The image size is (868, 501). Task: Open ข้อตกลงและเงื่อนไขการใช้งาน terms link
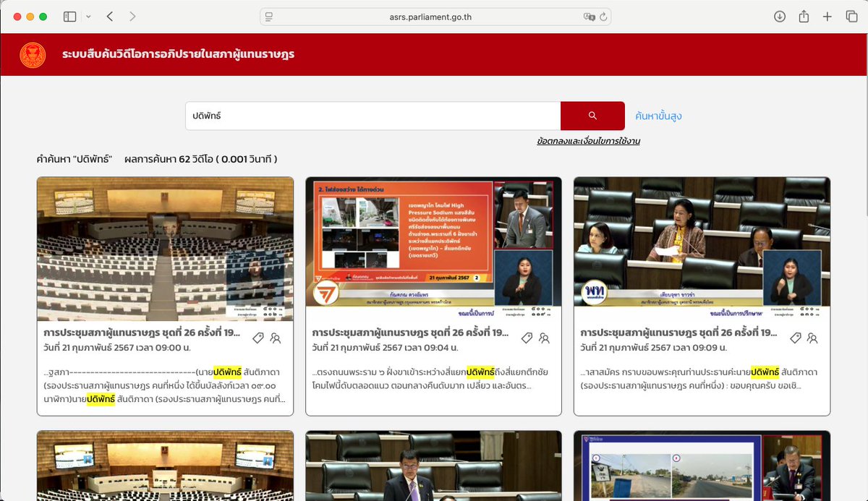coord(588,141)
